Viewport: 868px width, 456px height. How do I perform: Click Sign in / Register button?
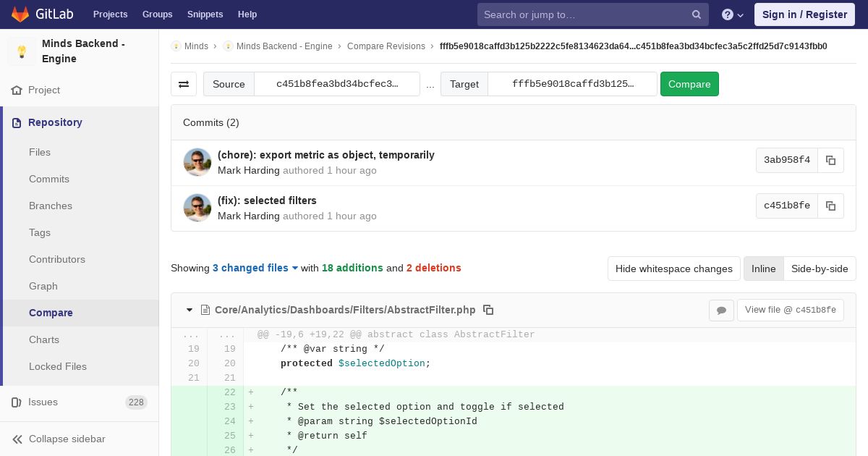tap(804, 14)
